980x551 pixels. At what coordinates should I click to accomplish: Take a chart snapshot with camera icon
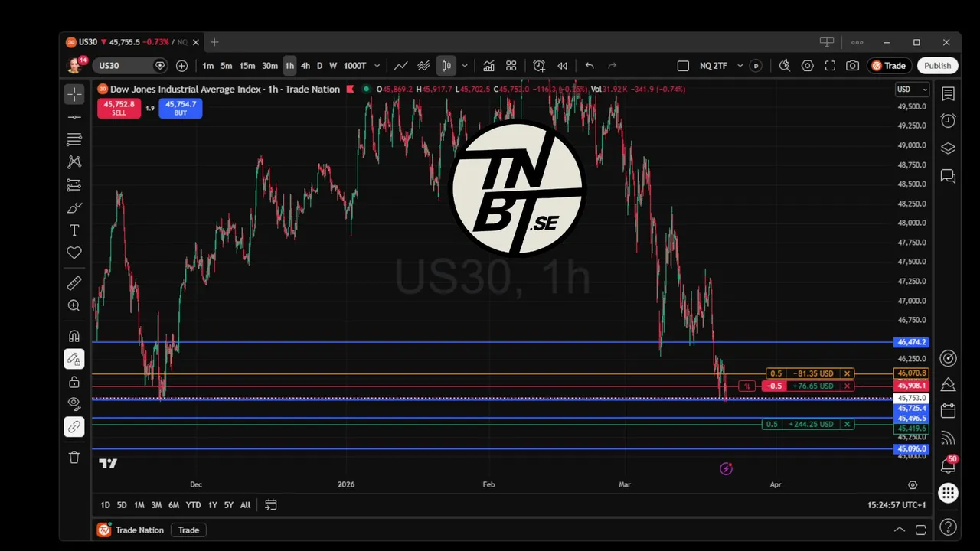pyautogui.click(x=852, y=66)
